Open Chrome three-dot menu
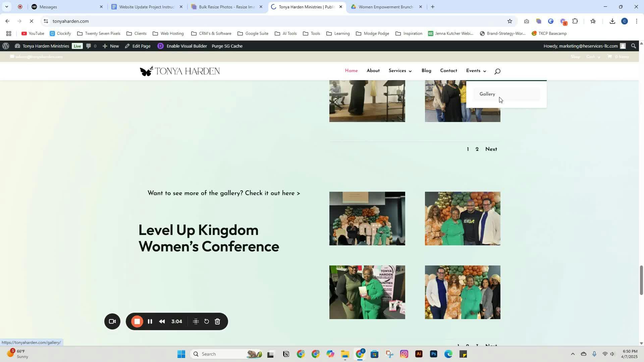The height and width of the screenshot is (362, 644). click(x=637, y=21)
